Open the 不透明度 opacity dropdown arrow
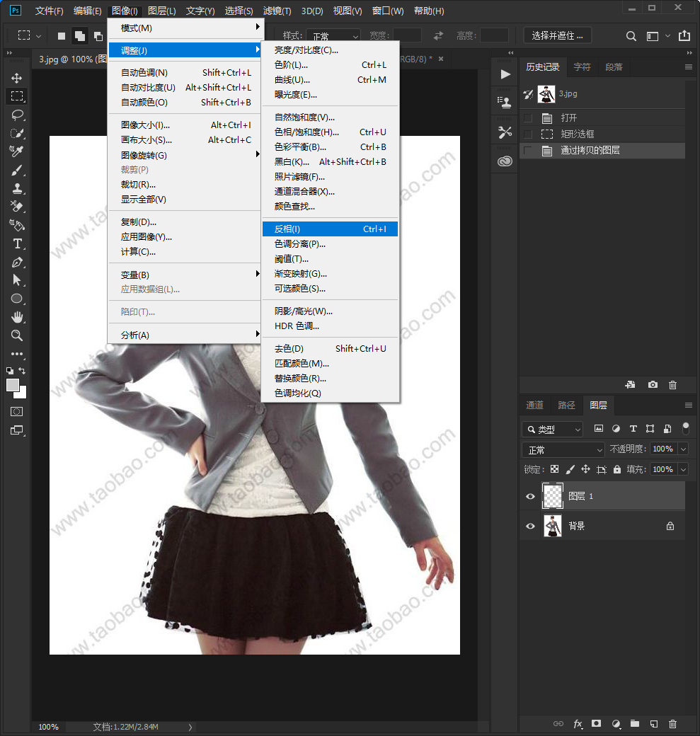The image size is (700, 736). click(684, 449)
